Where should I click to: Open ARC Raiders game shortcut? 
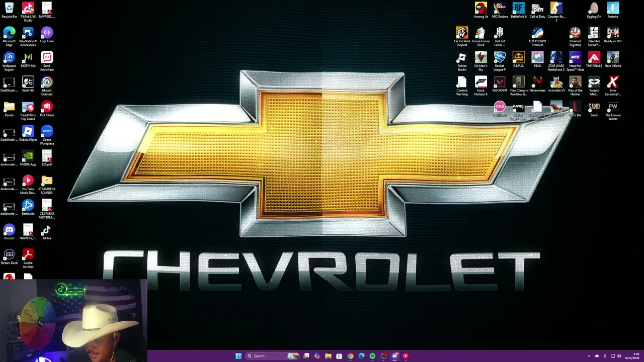[500, 10]
